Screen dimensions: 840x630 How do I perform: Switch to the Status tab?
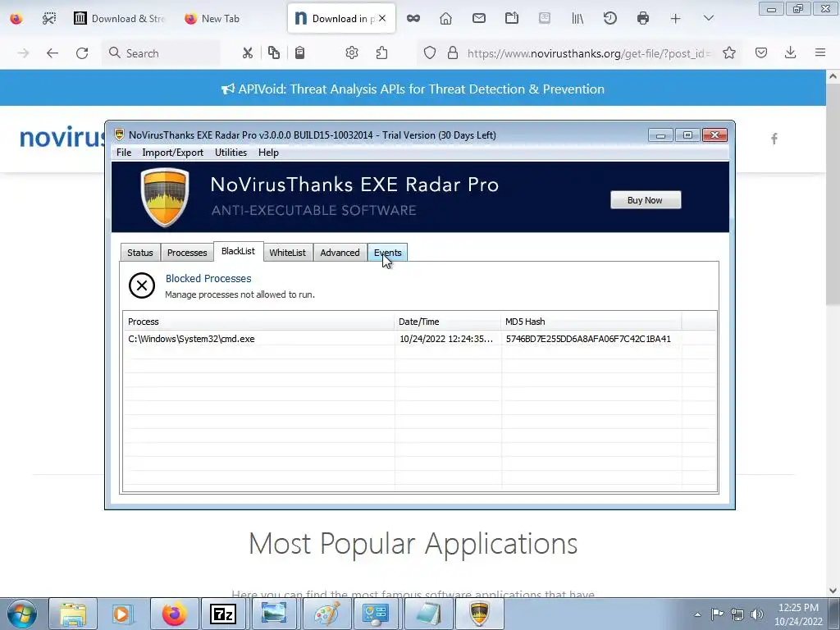click(x=139, y=253)
